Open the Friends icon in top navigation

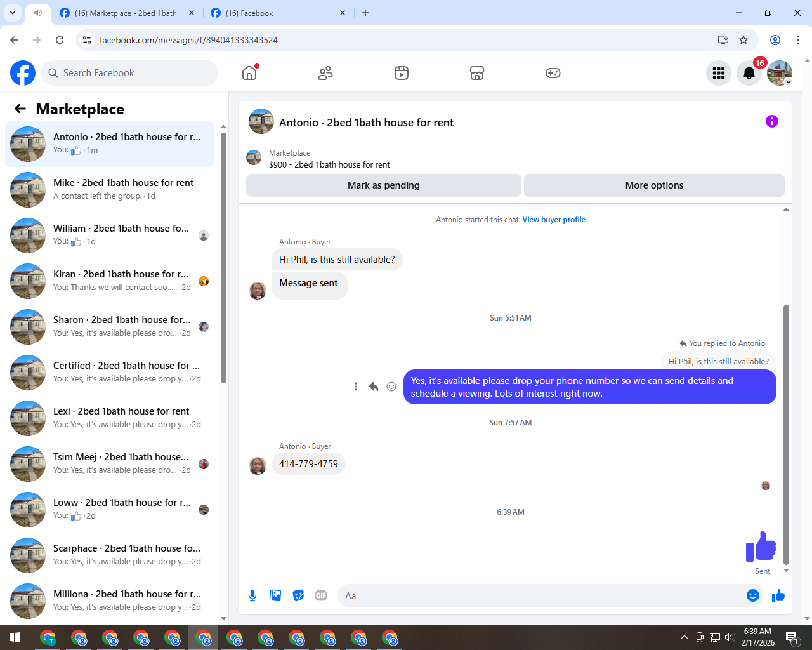click(325, 73)
